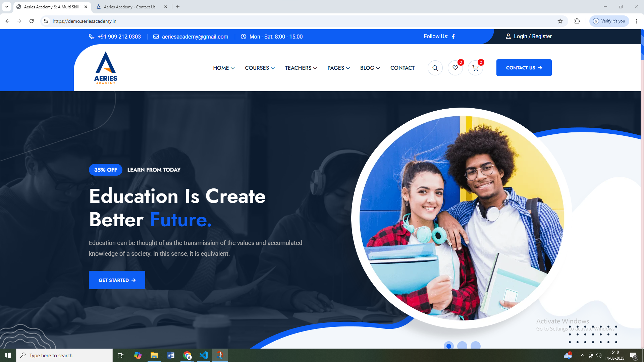Reload the page with refresh icon
This screenshot has height=362, width=644.
tap(32, 21)
